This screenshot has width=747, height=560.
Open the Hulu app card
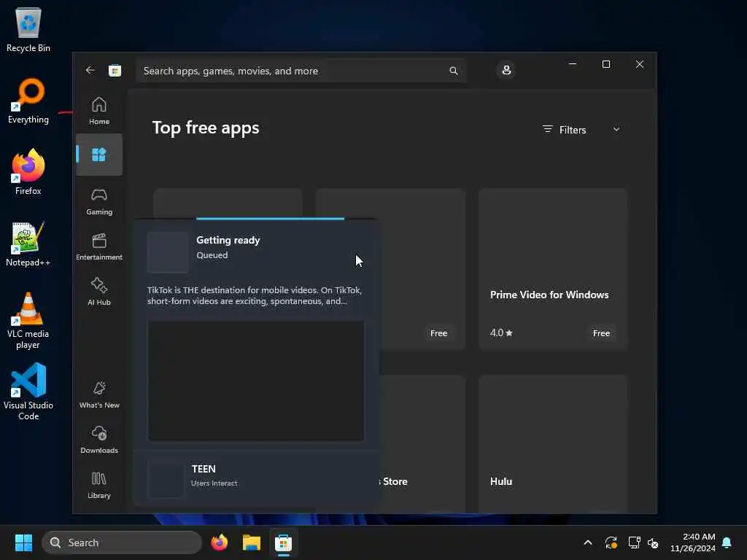tap(553, 444)
